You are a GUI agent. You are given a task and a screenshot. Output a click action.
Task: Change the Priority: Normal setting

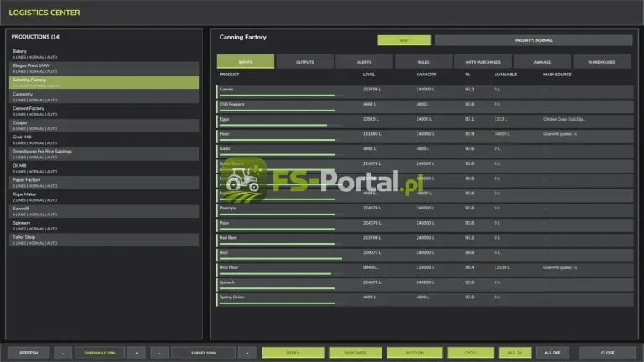pos(533,40)
